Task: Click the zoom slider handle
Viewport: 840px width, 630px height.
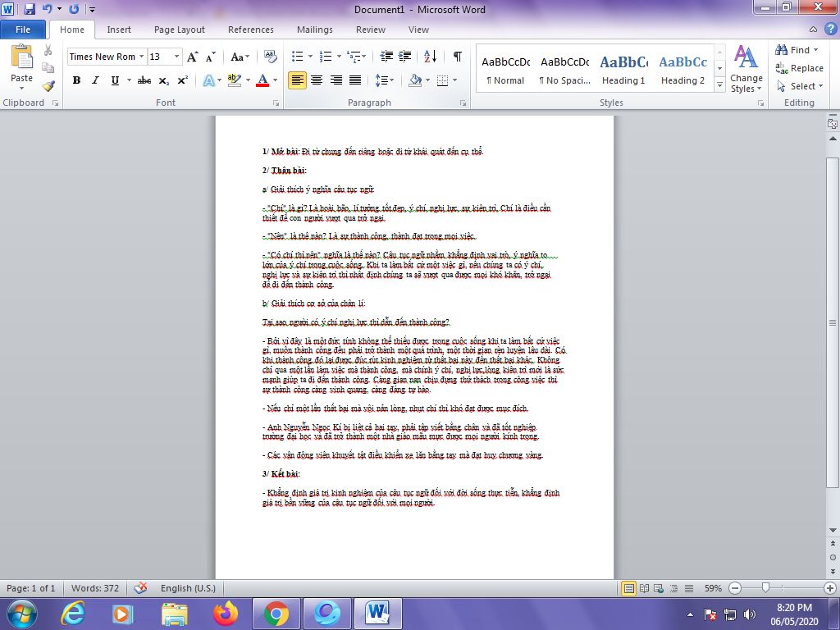Action: tap(765, 587)
